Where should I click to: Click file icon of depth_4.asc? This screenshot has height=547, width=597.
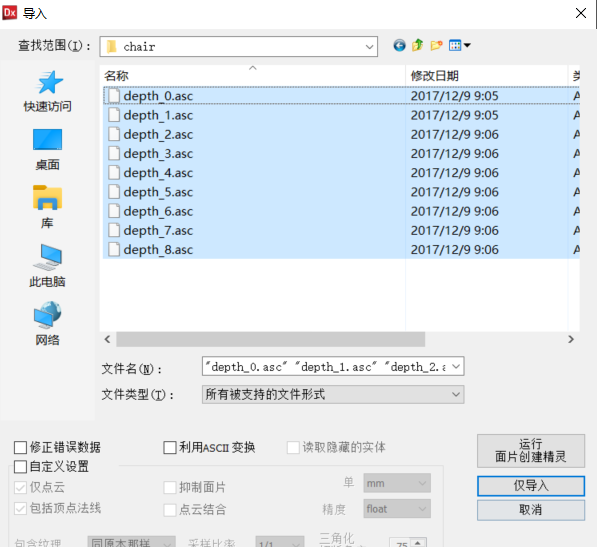(114, 173)
